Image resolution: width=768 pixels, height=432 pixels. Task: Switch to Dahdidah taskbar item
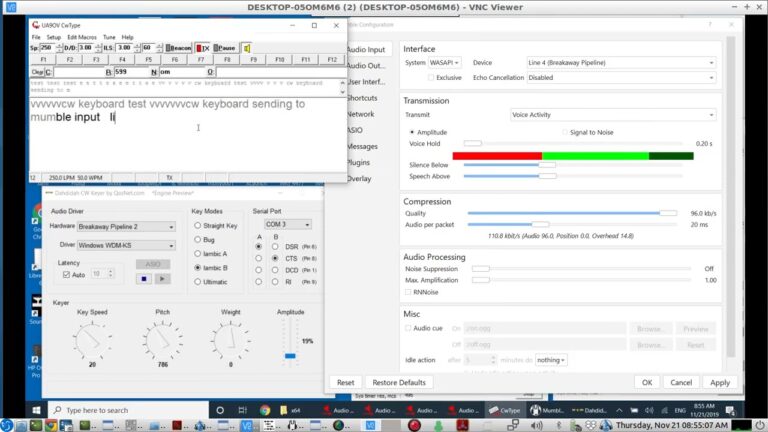(x=589, y=410)
